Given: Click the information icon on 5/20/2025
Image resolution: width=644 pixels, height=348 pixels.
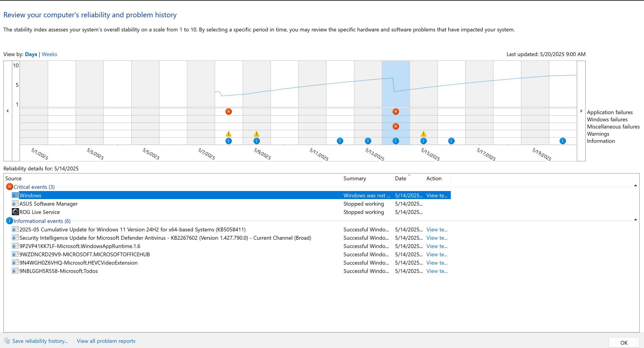Looking at the screenshot, I should [x=562, y=141].
